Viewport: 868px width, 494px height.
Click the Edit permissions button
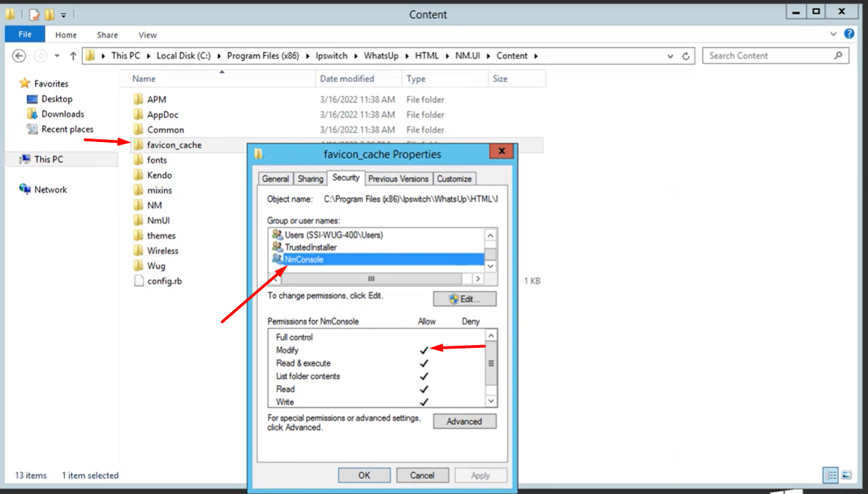click(x=464, y=299)
